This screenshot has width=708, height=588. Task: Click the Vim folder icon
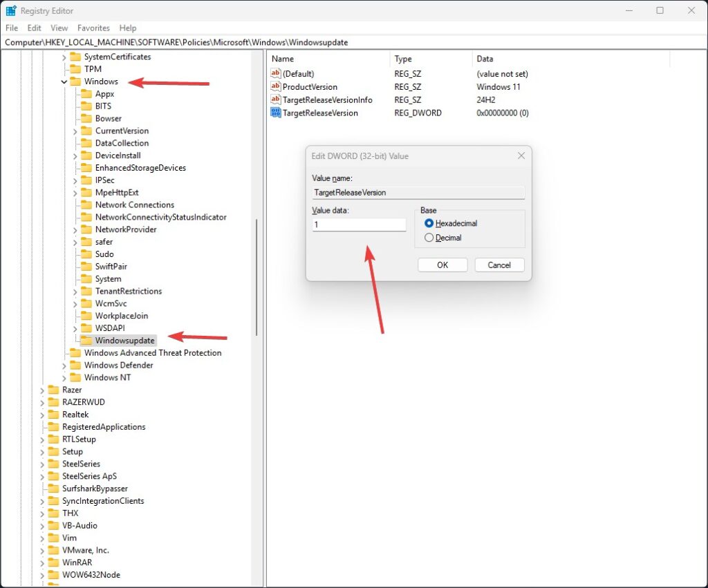(x=54, y=538)
